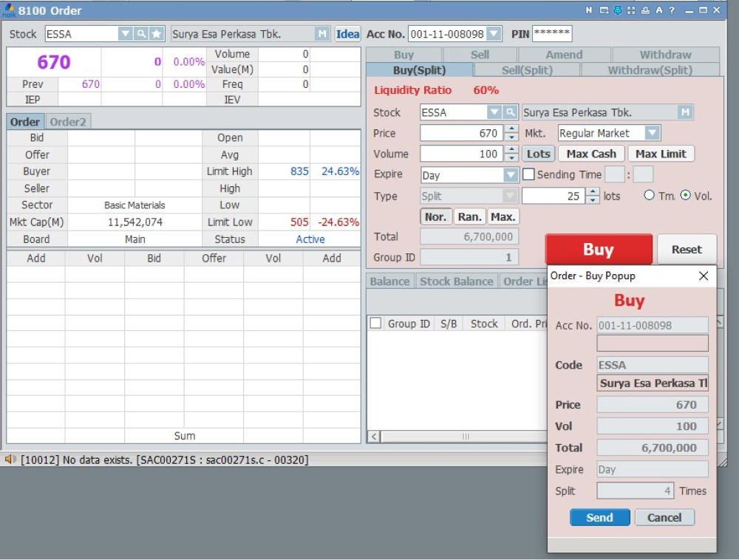Open help with the question mark icon
The image size is (739, 560).
coord(672,10)
